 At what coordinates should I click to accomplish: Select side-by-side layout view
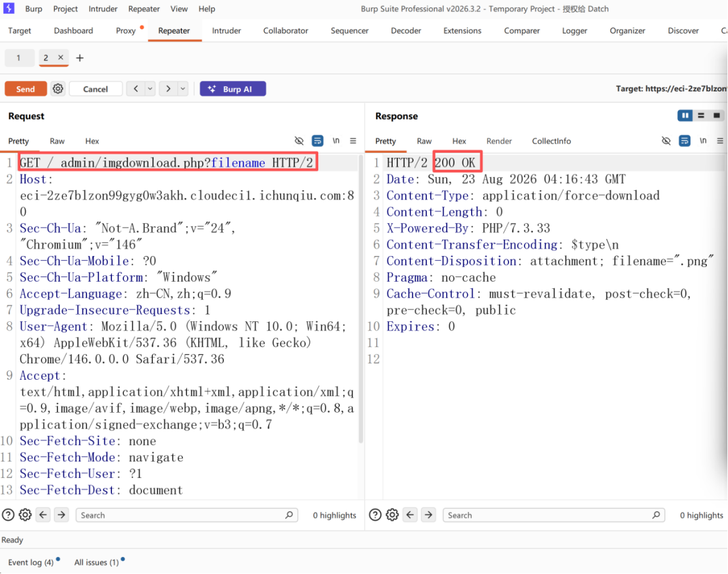pyautogui.click(x=685, y=116)
